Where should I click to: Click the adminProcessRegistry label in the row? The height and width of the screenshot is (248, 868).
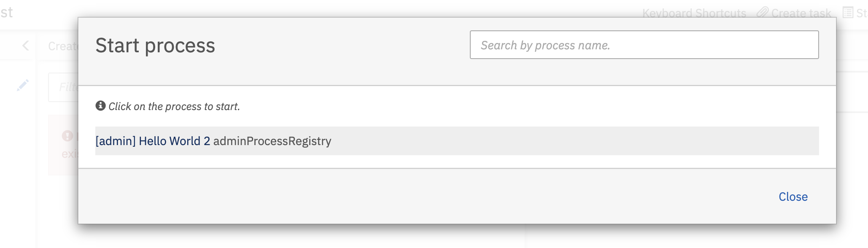coord(272,141)
